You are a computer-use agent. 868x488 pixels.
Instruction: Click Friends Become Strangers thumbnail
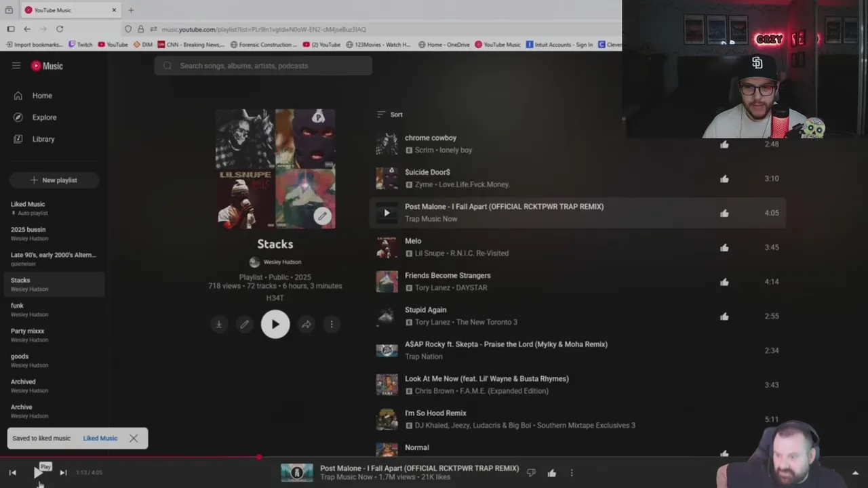tap(387, 282)
